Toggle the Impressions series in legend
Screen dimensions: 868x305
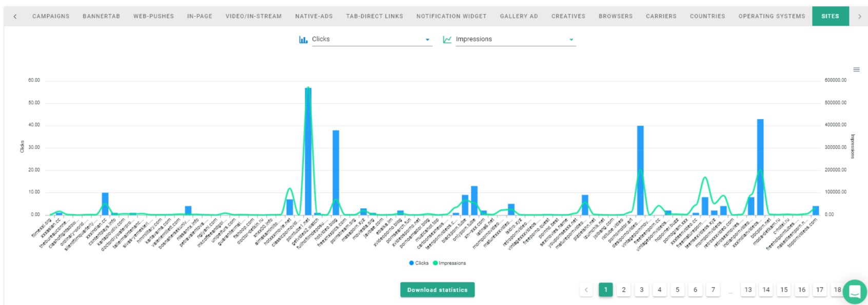pos(449,263)
